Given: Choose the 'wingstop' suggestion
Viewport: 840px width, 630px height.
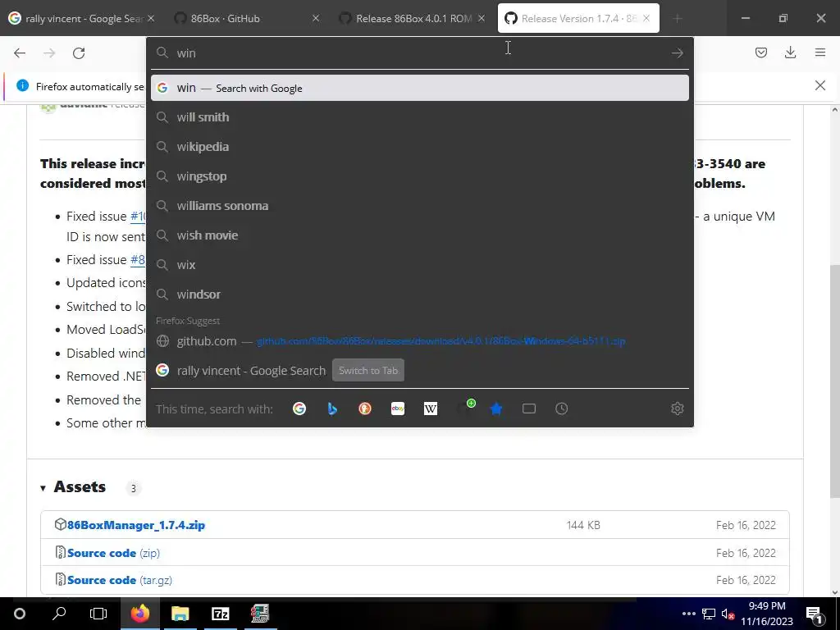Looking at the screenshot, I should click(x=419, y=176).
